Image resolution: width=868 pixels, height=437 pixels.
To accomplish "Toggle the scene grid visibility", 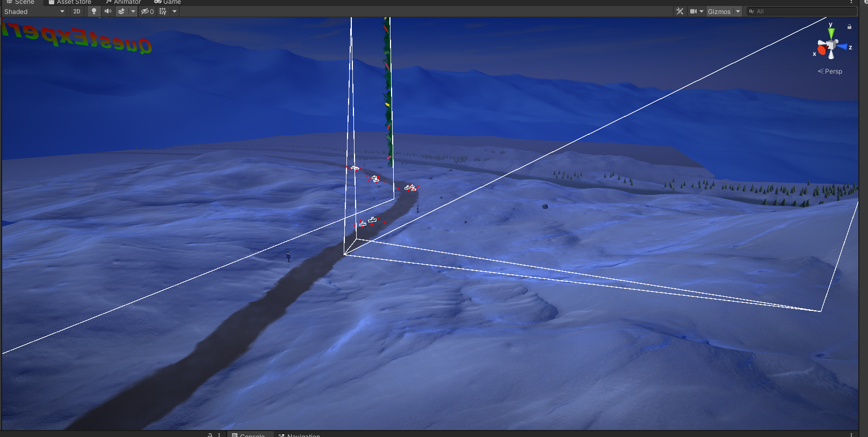I will (163, 11).
